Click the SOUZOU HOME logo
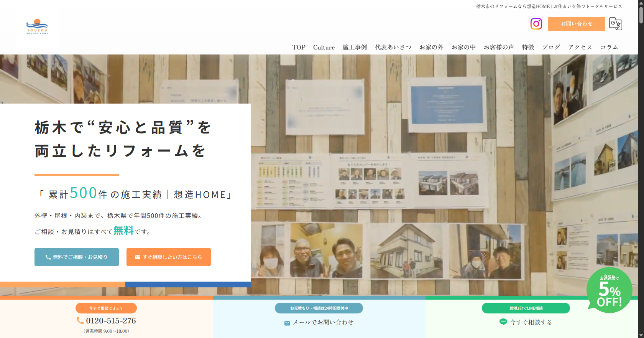Viewport: 644px width, 338px height. [x=37, y=27]
